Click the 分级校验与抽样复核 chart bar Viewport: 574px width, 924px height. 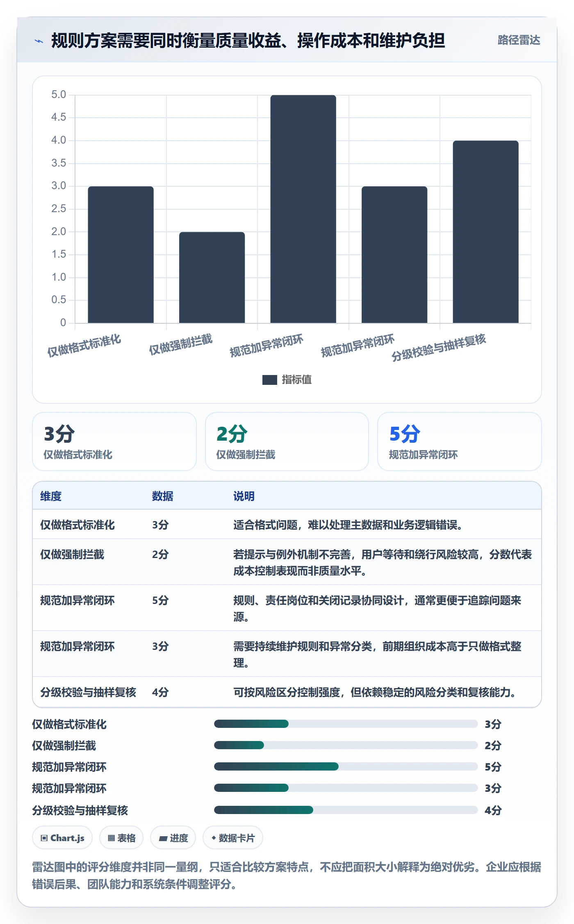[x=485, y=232]
